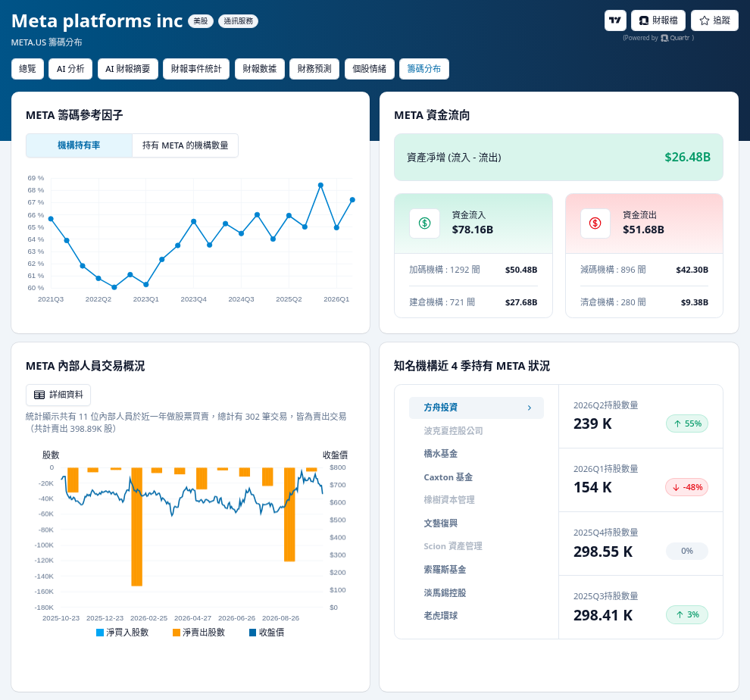
Task: Click the table icon in 詳細資料 button
Action: pos(39,395)
